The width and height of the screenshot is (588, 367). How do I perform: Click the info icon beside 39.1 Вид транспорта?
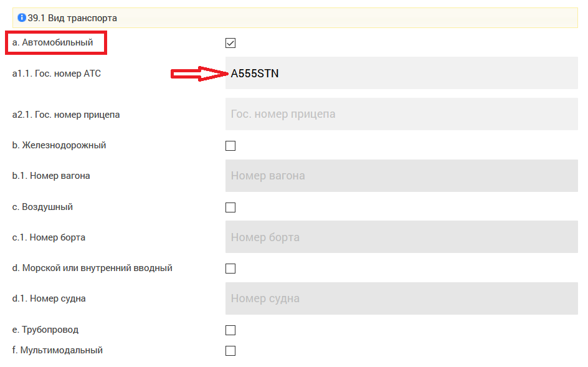22,18
